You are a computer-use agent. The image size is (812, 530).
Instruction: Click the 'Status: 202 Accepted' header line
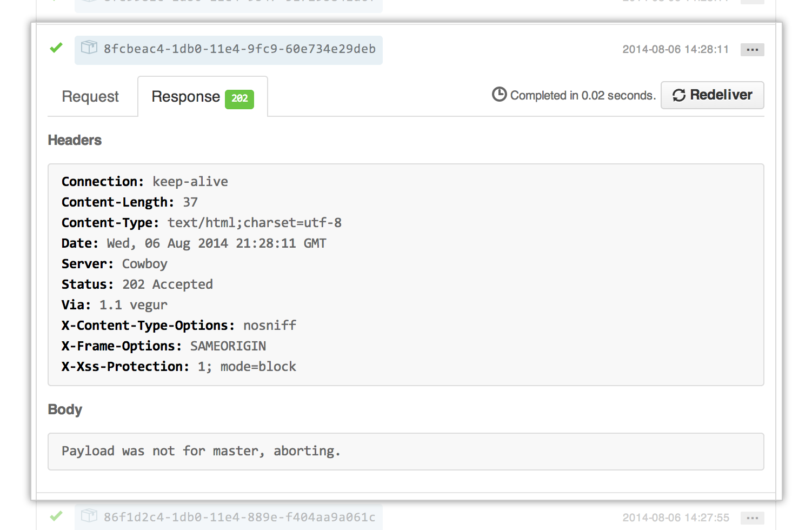point(137,284)
